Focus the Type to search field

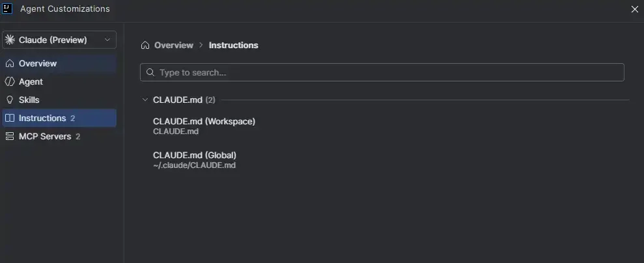pos(382,72)
